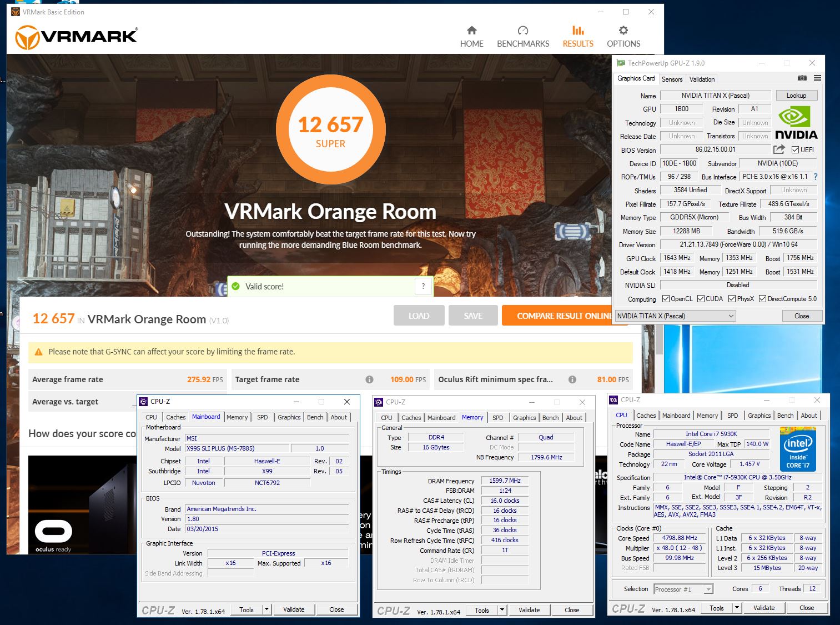Open Bench tab in rightmost CPU-Z window
Screen dimensions: 840x625
point(785,416)
